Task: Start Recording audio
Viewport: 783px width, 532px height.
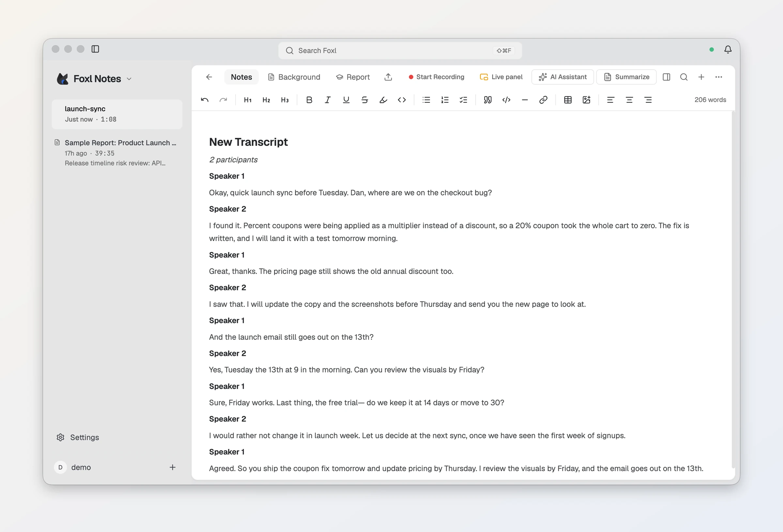Action: click(436, 77)
